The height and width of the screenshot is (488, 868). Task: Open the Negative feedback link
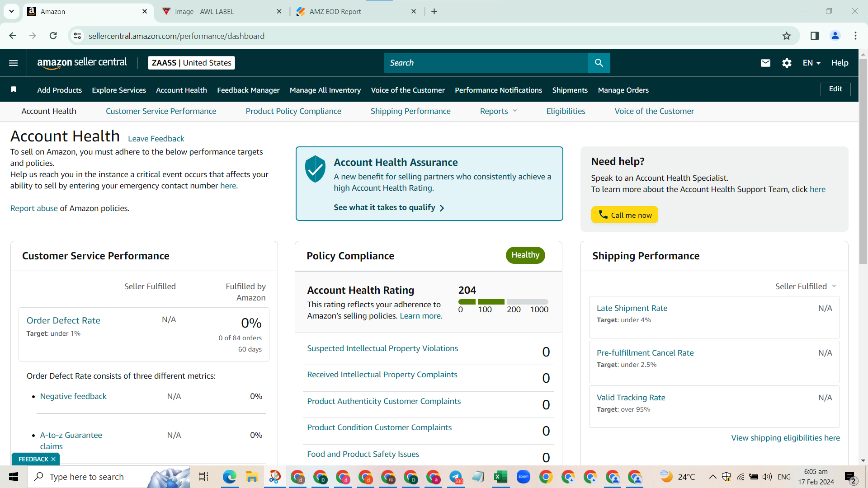pyautogui.click(x=73, y=396)
